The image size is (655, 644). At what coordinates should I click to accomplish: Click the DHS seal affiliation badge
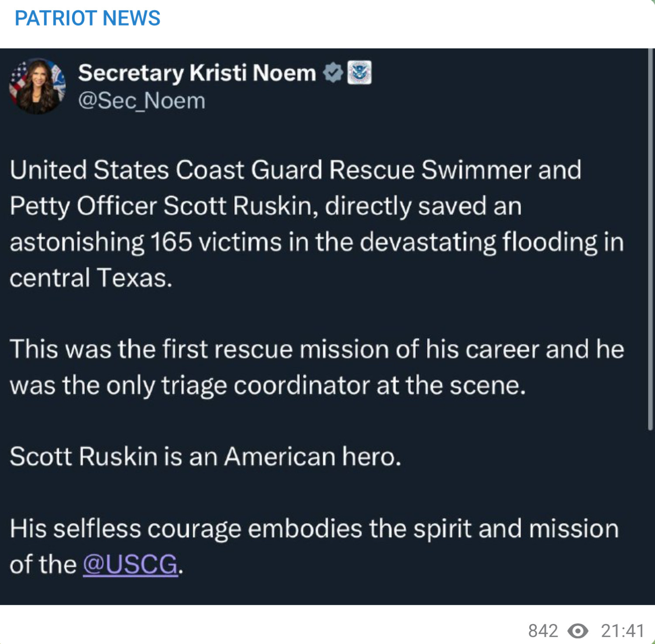pos(359,73)
